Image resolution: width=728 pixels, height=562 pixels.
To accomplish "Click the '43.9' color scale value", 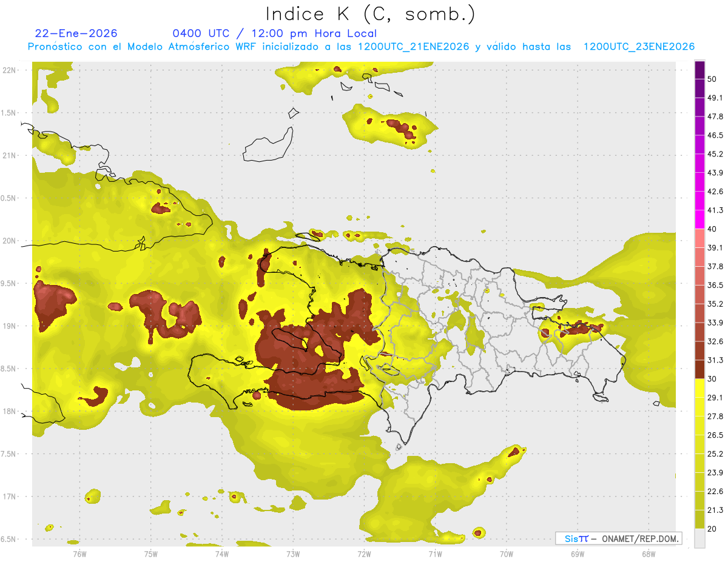I will click(715, 173).
